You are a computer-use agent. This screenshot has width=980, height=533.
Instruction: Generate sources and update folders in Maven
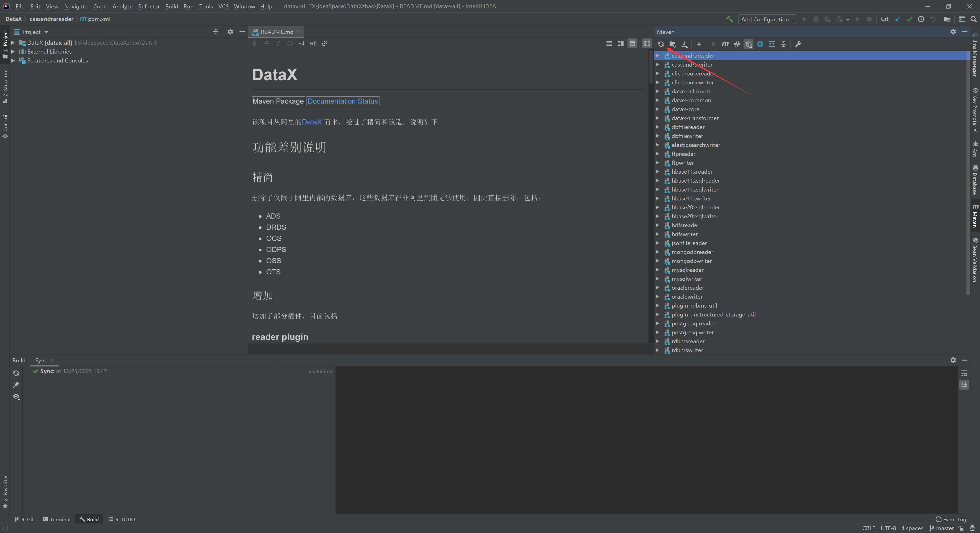[x=673, y=44]
